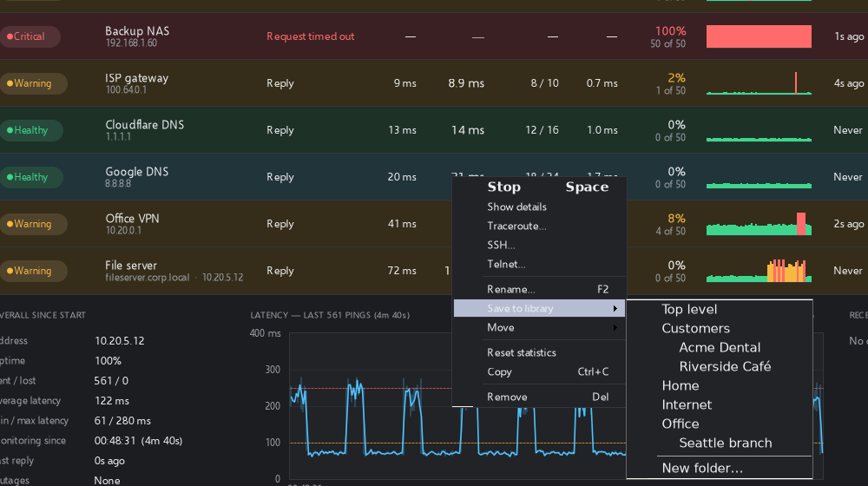
Task: Click Warning badge of File server
Action: click(32, 272)
